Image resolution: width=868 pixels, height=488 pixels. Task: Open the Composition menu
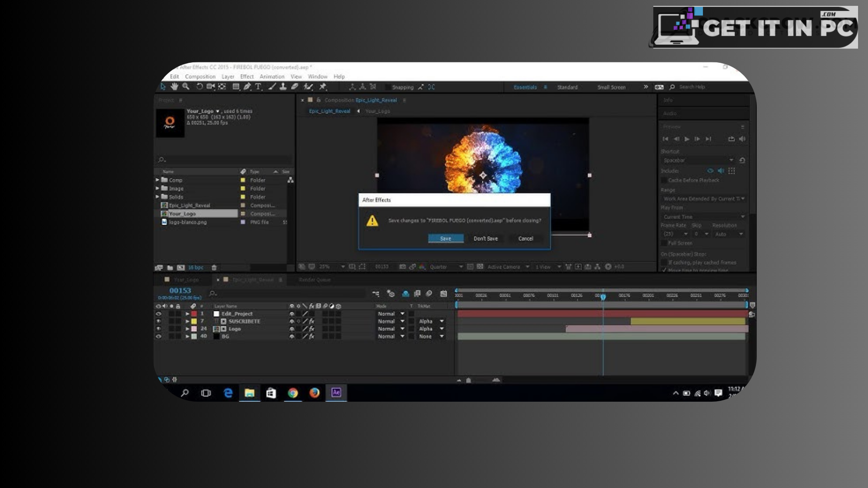(x=200, y=77)
